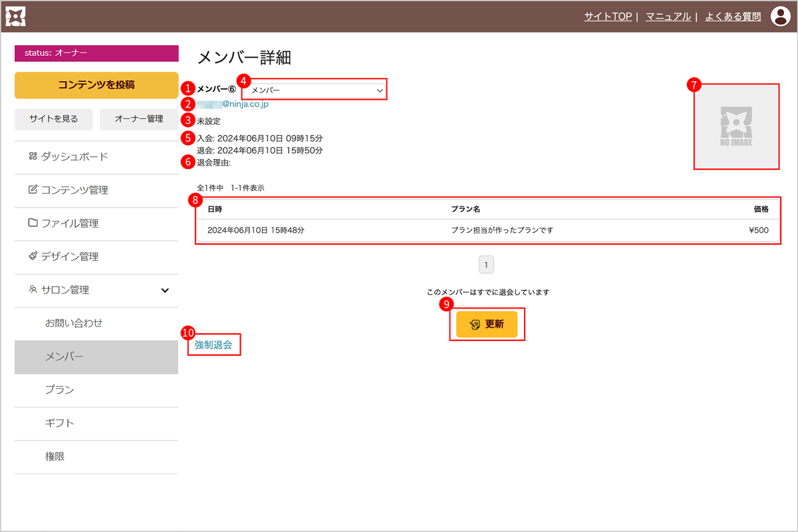798x532 pixels.
Task: Click the design management brush icon
Action: (x=33, y=256)
